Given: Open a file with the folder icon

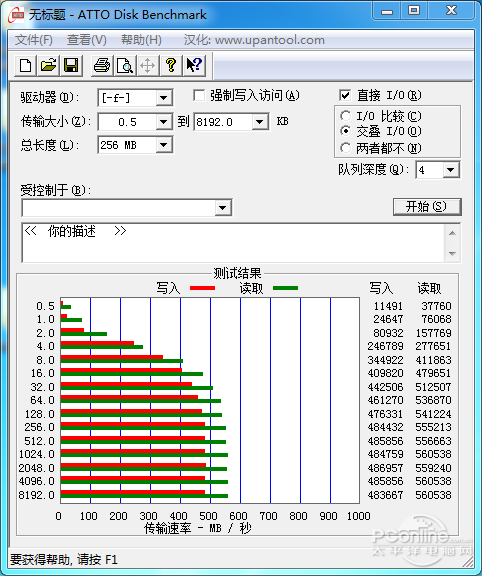Looking at the screenshot, I should click(48, 66).
